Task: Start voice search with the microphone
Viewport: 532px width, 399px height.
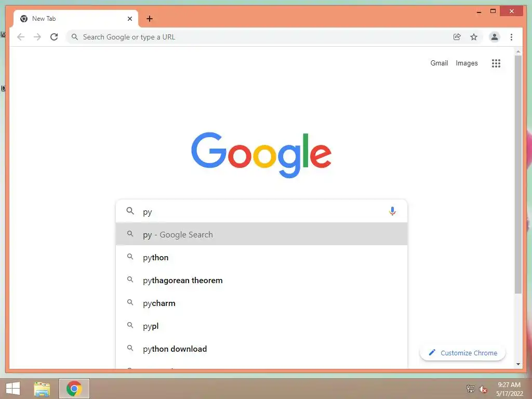Action: click(392, 211)
